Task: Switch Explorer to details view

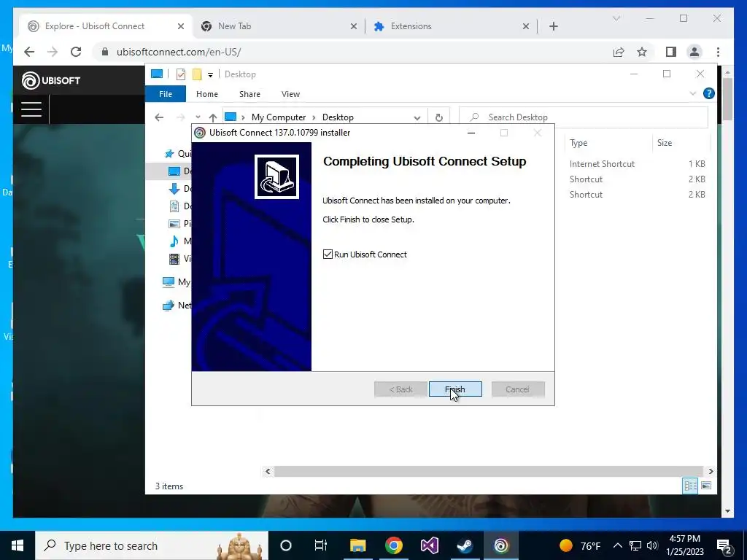Action: coord(690,486)
